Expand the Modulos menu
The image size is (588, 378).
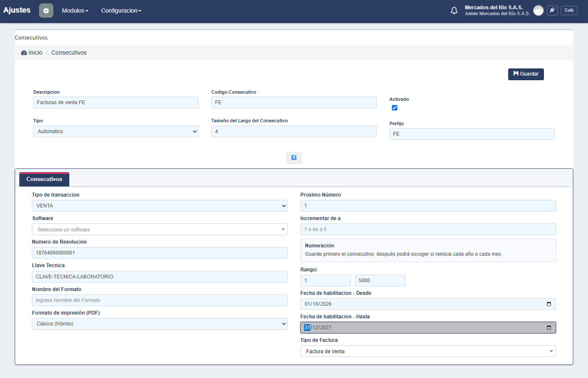[75, 10]
